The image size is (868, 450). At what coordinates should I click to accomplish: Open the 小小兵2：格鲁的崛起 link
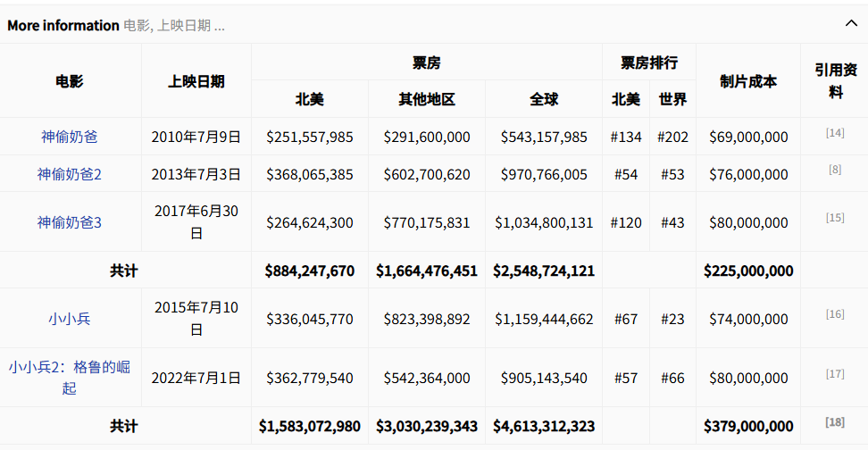pyautogui.click(x=69, y=378)
